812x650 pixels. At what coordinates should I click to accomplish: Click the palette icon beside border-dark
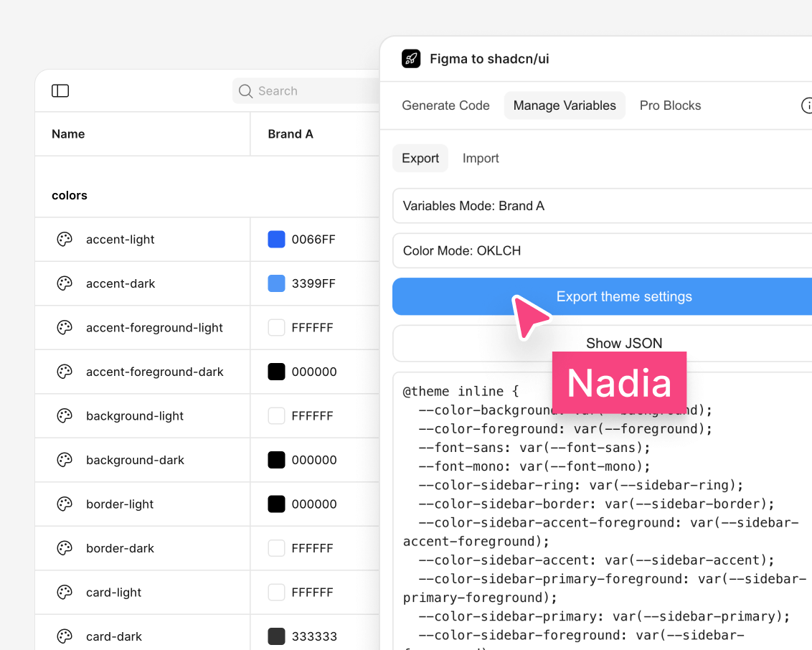tap(65, 548)
